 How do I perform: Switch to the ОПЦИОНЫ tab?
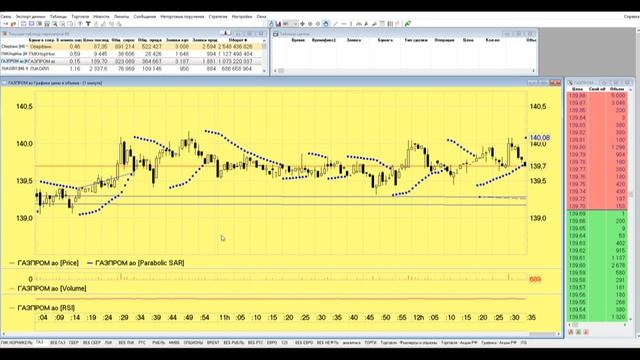(x=193, y=342)
